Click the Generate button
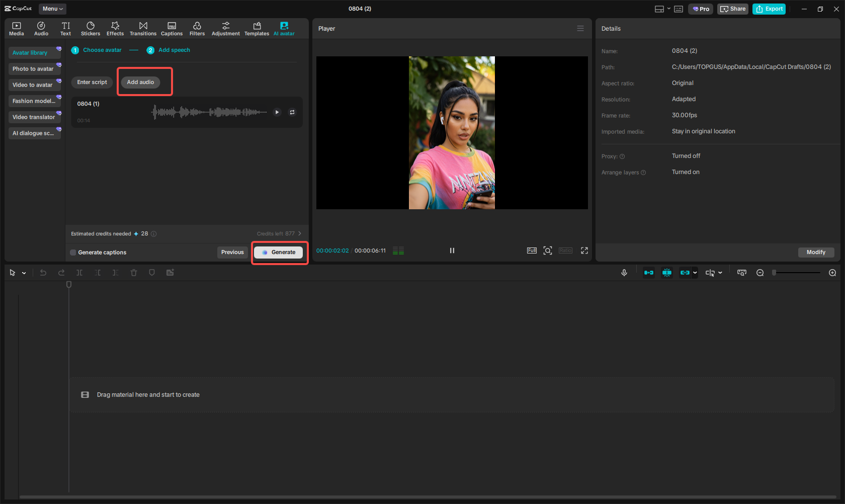Viewport: 845px width, 504px height. click(279, 252)
